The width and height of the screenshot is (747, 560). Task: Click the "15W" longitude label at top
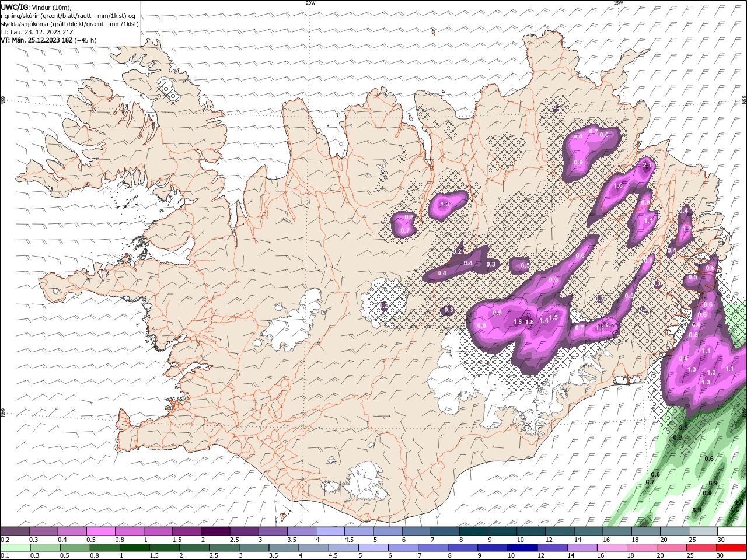[x=618, y=3]
